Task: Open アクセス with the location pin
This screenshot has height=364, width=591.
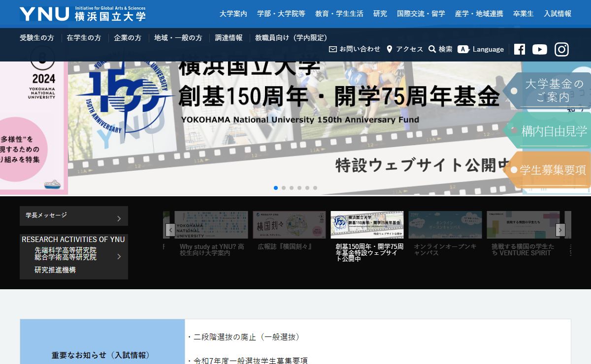Action: pos(405,49)
